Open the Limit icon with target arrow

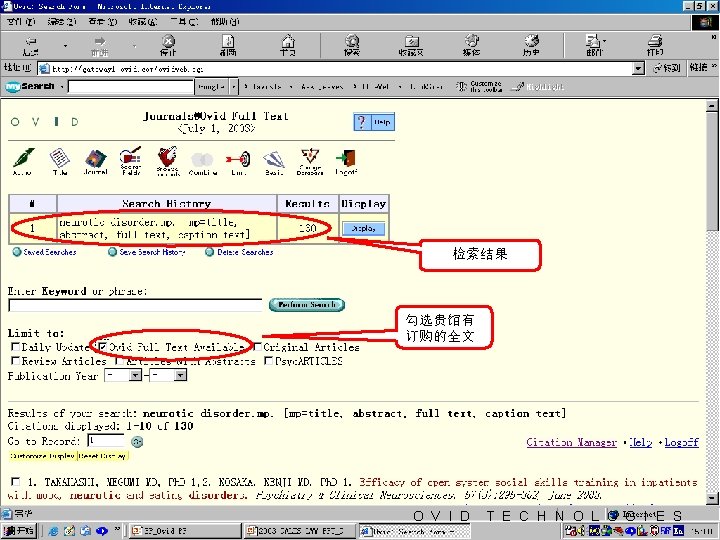(x=239, y=162)
